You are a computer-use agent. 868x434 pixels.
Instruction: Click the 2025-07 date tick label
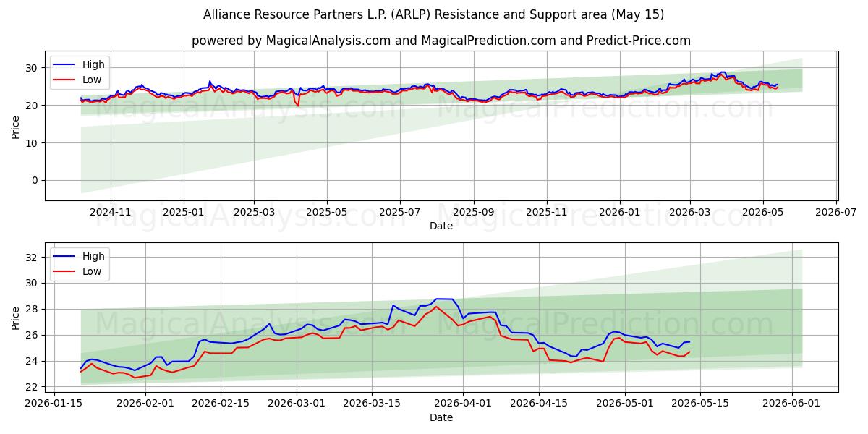coord(400,212)
